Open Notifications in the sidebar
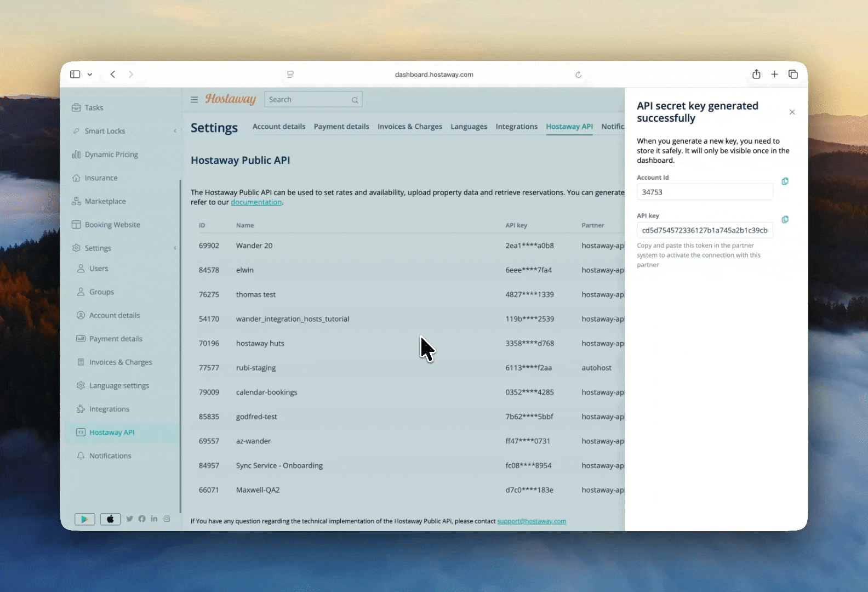This screenshot has height=592, width=868. coord(110,456)
